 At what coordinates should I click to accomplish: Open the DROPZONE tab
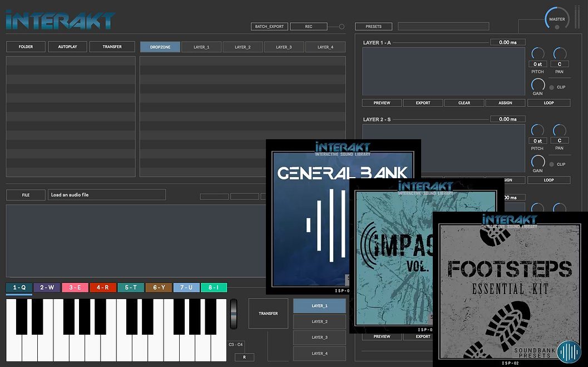click(x=160, y=47)
